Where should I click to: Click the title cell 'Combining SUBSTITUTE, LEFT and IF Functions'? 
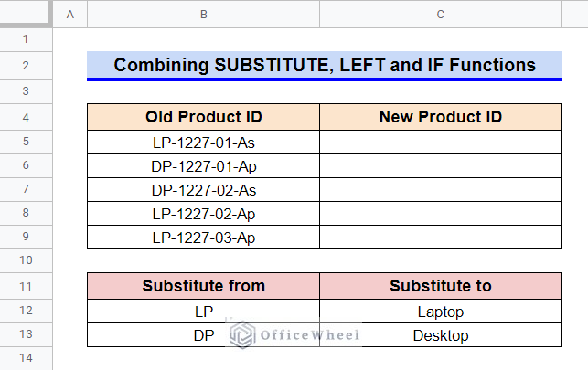325,65
